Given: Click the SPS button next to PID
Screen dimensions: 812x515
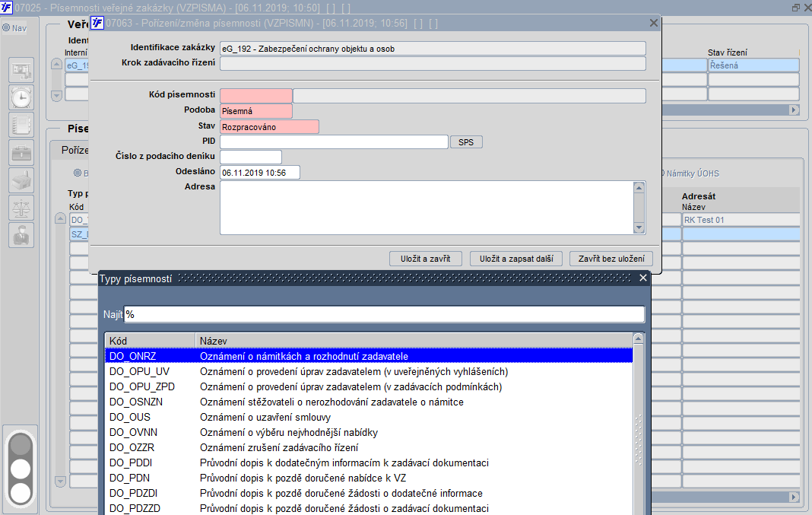Looking at the screenshot, I should coord(466,142).
